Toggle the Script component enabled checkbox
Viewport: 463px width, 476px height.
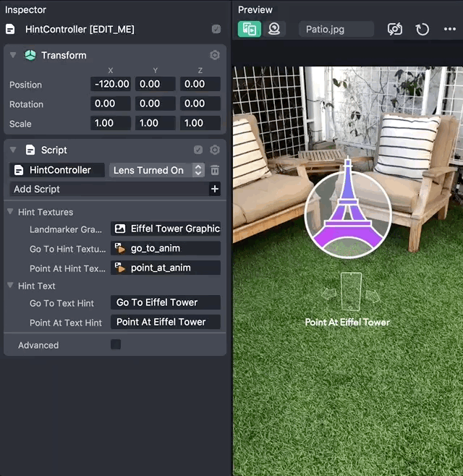click(x=198, y=150)
